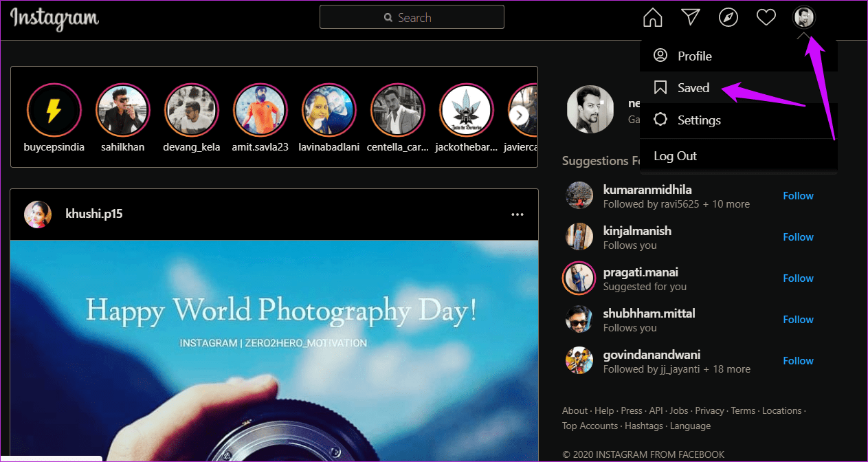Click the World Photography Day post image
This screenshot has height=462, width=868.
coord(274,351)
